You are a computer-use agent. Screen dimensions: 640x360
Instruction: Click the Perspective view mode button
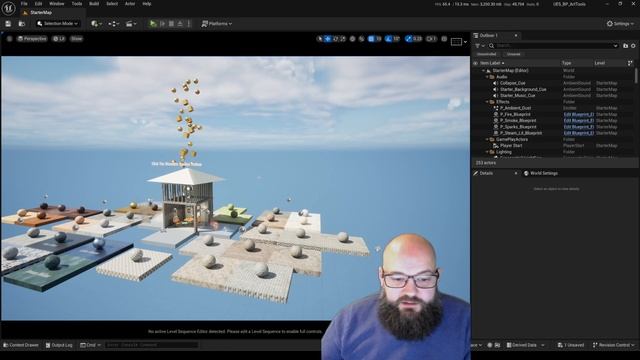point(32,39)
